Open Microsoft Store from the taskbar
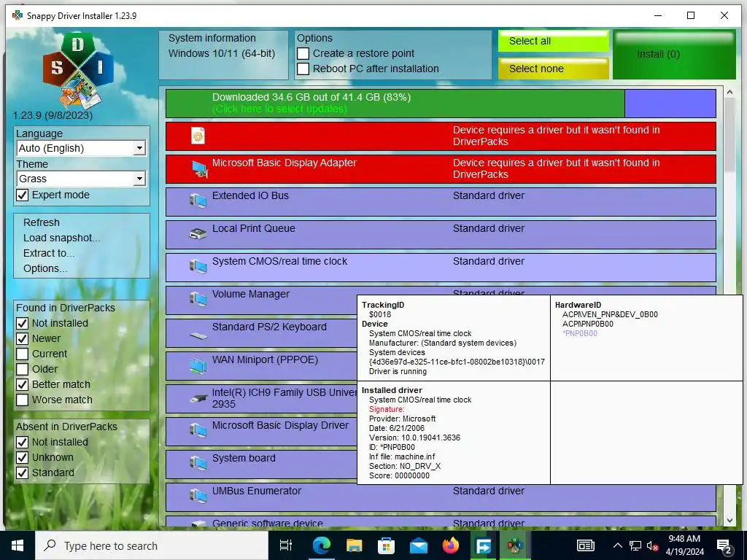 (387, 545)
